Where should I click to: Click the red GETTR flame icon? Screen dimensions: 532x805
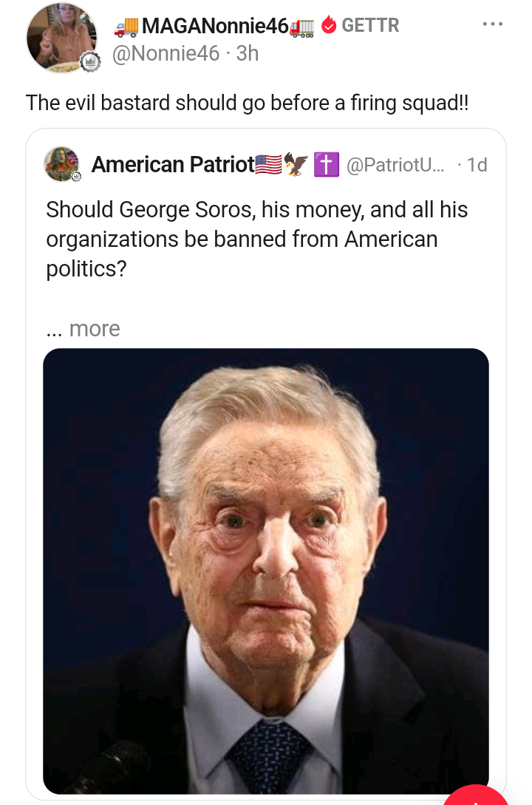(x=330, y=26)
